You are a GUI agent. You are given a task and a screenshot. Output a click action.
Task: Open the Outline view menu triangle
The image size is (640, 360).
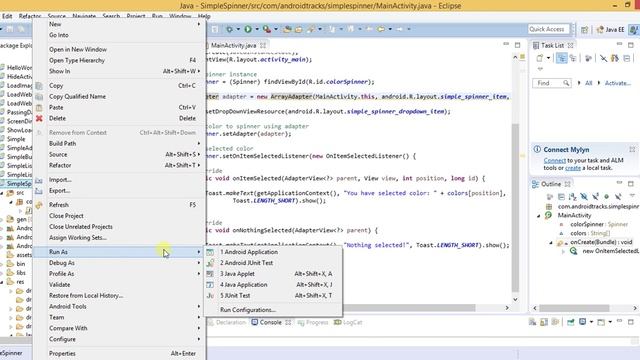click(x=632, y=196)
